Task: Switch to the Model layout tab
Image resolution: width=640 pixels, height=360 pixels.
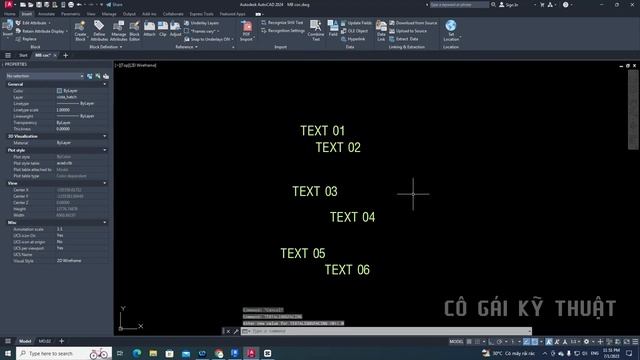Action: pos(25,341)
